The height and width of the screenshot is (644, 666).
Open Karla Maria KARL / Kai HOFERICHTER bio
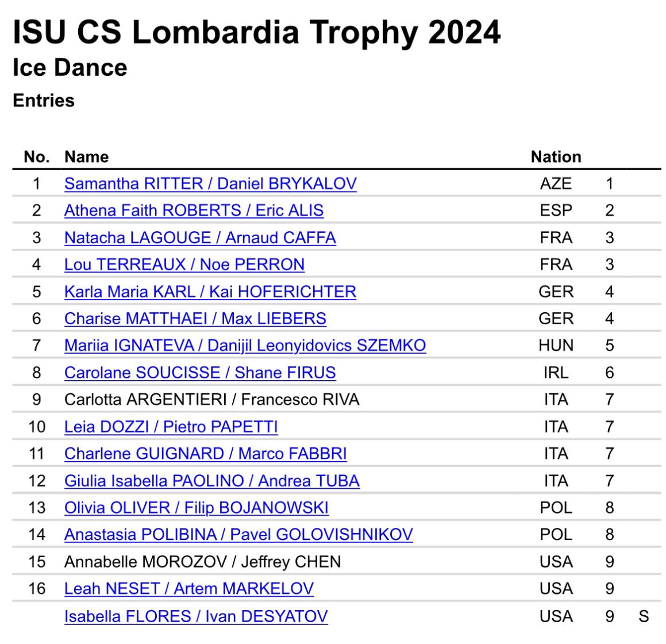[210, 292]
